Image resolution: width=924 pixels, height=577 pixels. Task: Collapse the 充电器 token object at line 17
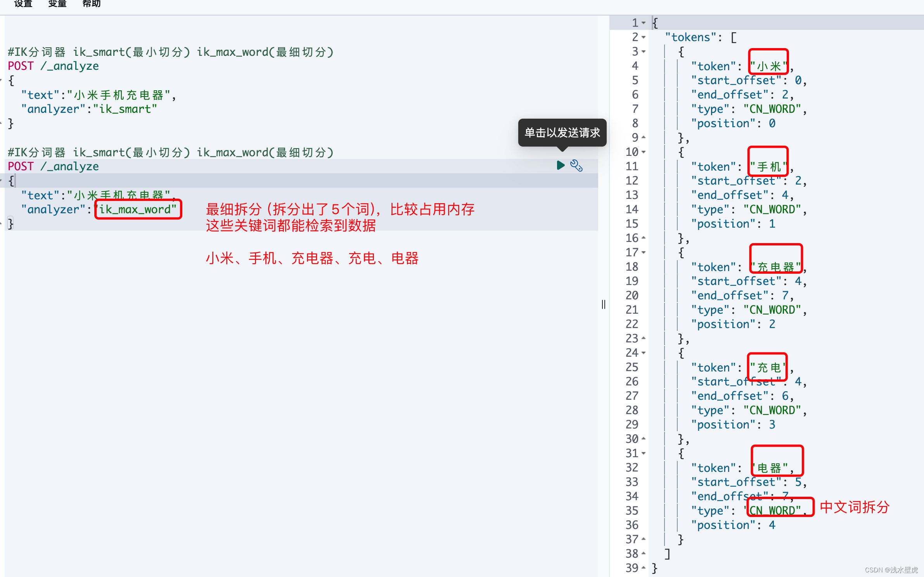coord(644,252)
